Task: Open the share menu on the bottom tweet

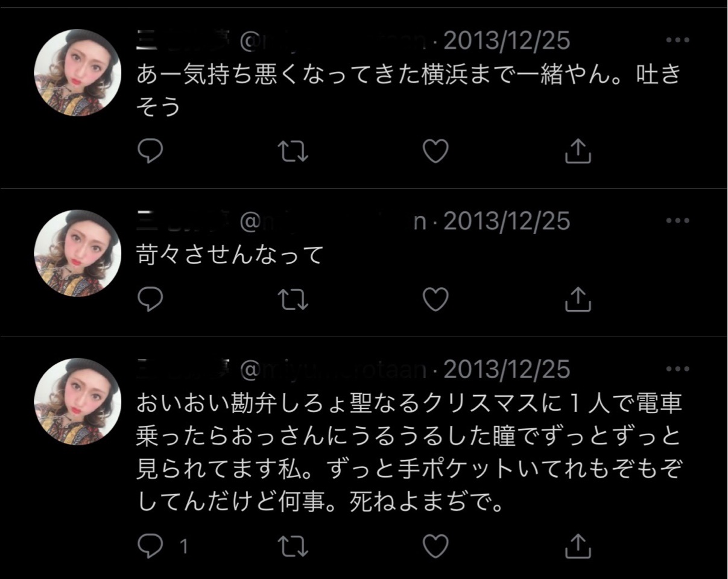Action: tap(579, 546)
